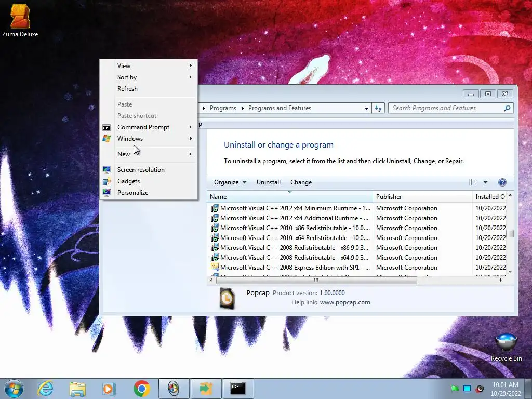Image resolution: width=532 pixels, height=399 pixels.
Task: Click the blue monitor tray icon
Action: coord(467,389)
